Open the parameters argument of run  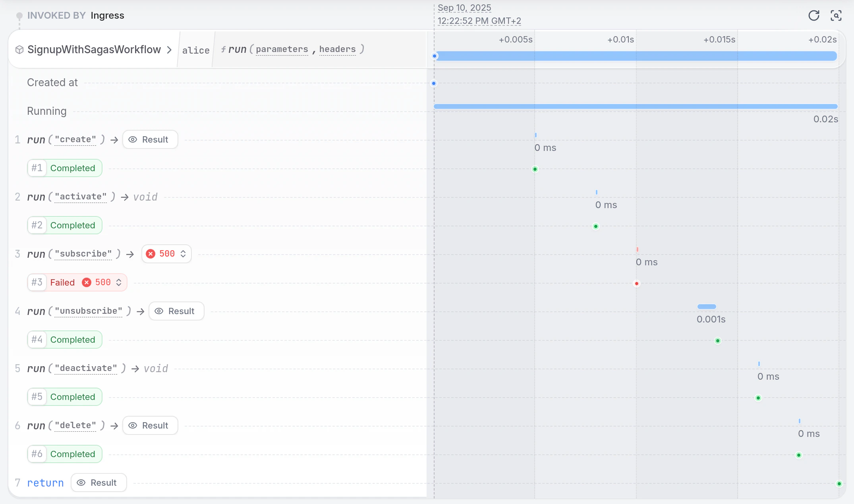(282, 49)
